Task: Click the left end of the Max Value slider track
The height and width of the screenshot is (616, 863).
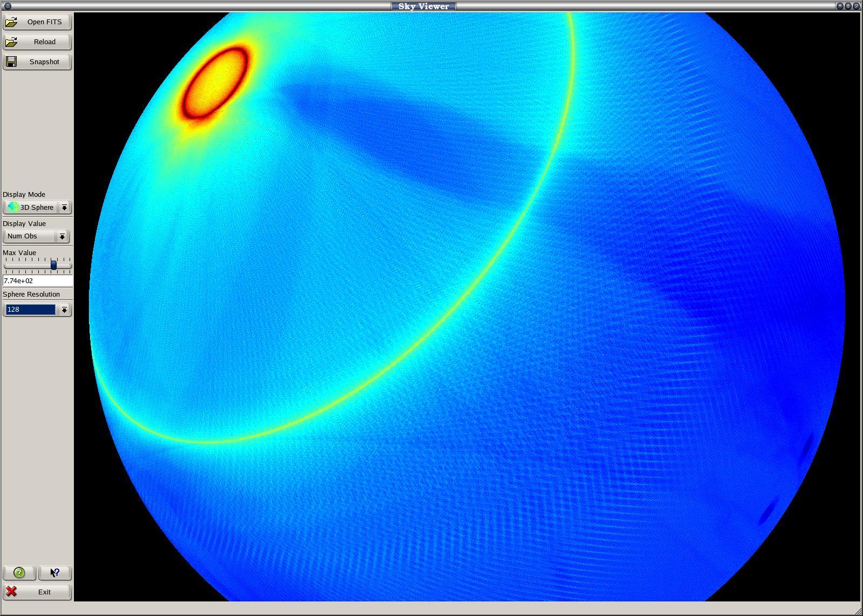Action: click(x=6, y=265)
